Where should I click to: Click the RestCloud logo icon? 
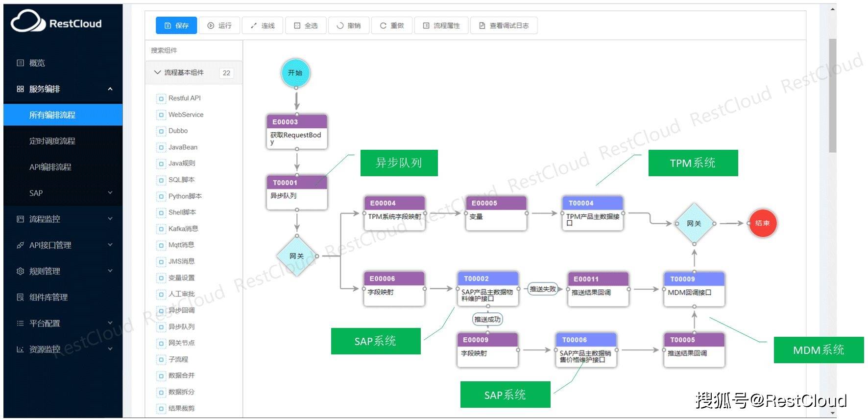pos(28,22)
